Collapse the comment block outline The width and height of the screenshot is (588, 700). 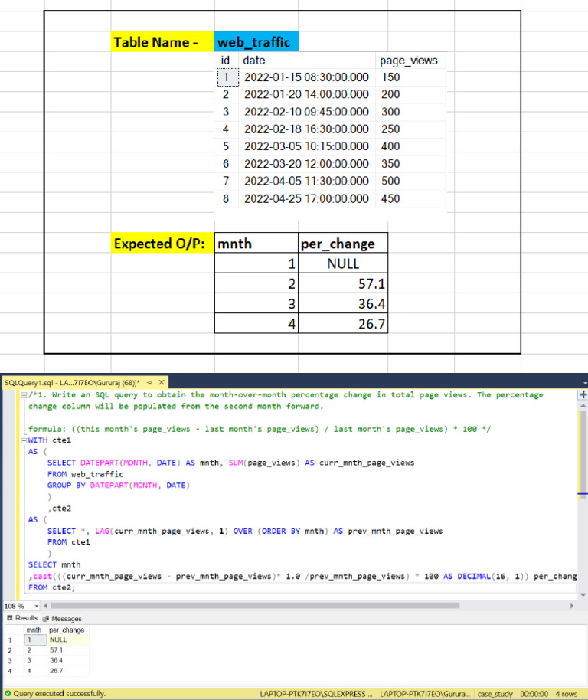pos(24,395)
